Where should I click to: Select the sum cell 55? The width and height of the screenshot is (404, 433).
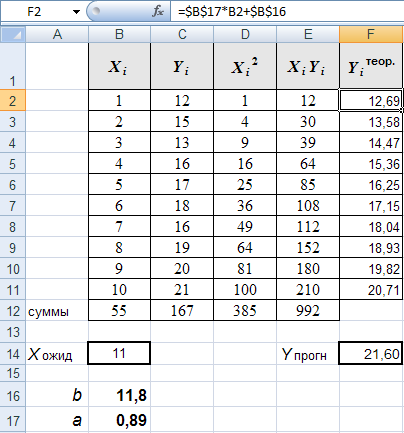[x=119, y=311]
